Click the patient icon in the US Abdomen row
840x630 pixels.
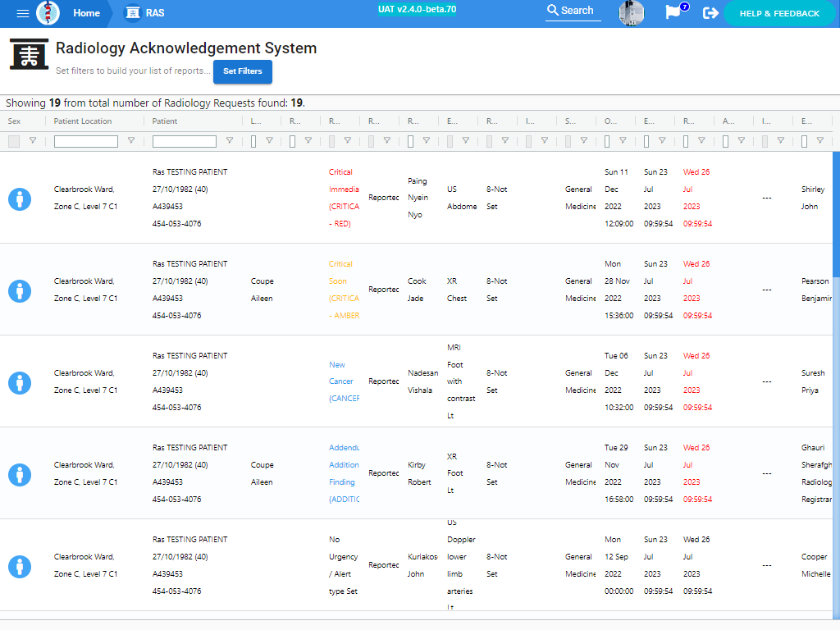pyautogui.click(x=20, y=199)
